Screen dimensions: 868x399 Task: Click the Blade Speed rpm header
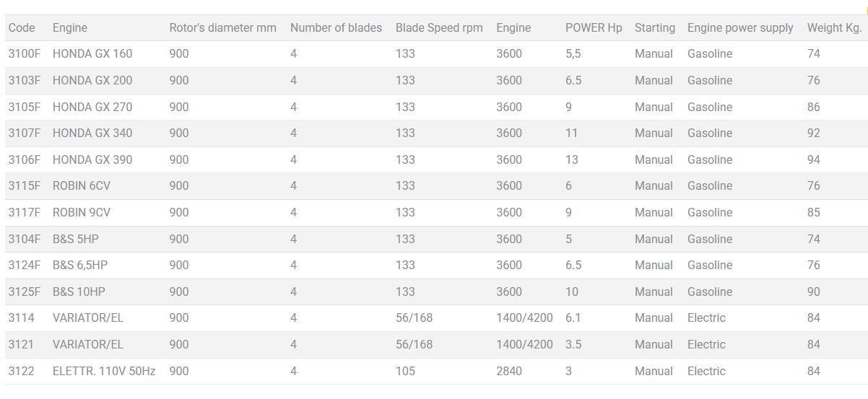coord(439,28)
